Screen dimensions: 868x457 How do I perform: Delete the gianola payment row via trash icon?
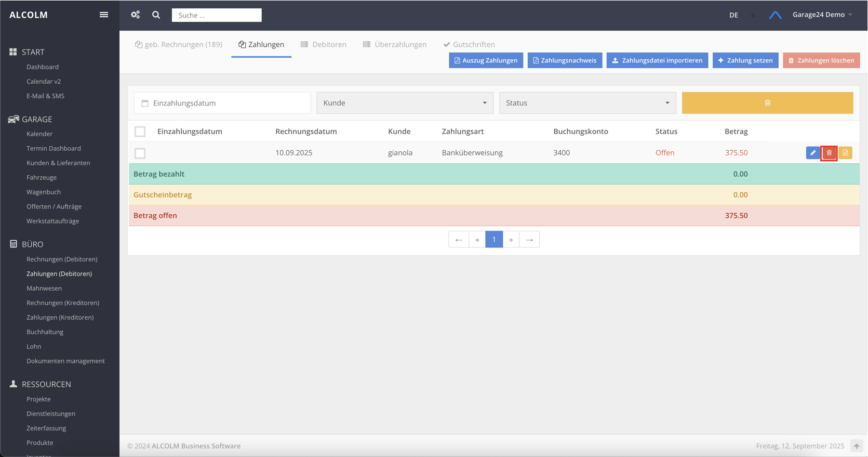(x=829, y=153)
